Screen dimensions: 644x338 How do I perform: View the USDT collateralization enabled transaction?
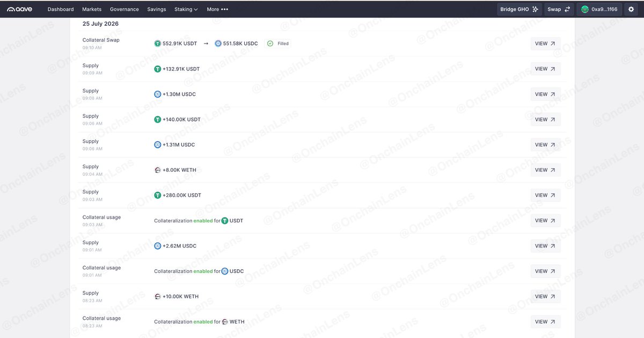[545, 220]
